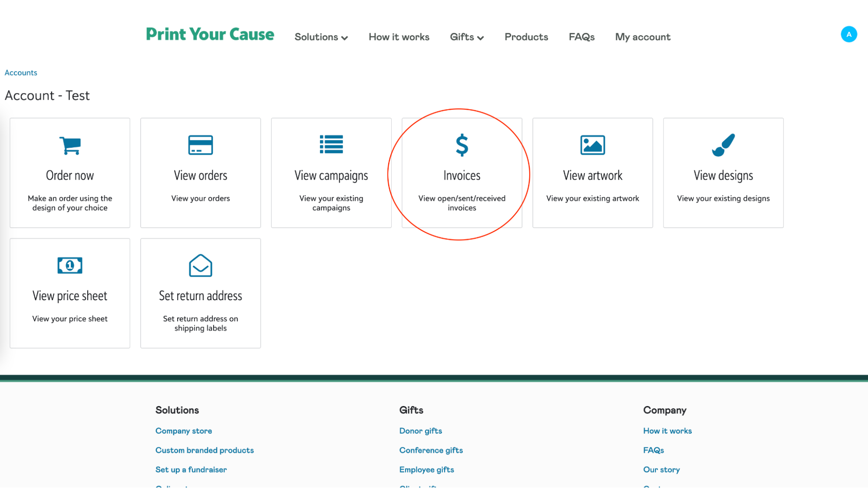Go to the Print Your Cause home logo
Image resolution: width=868 pixels, height=488 pixels.
pyautogui.click(x=210, y=34)
